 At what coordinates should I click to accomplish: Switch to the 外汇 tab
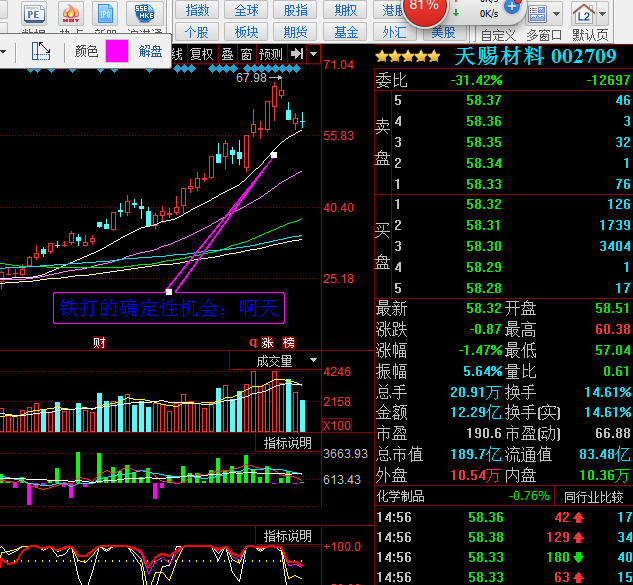tap(394, 32)
